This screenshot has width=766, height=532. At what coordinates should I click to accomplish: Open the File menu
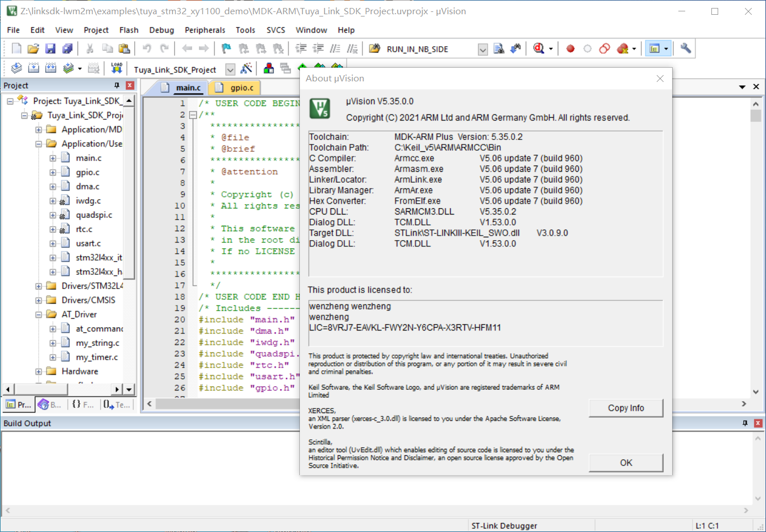[13, 30]
